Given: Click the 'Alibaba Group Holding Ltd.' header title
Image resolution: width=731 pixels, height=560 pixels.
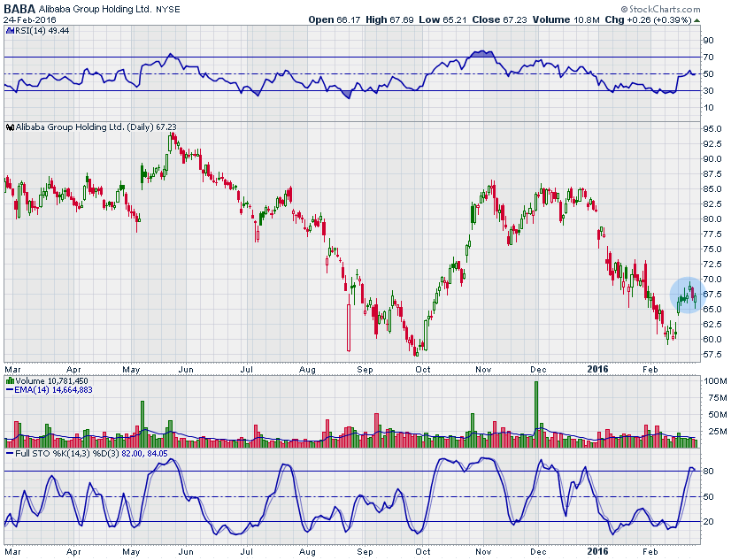Looking at the screenshot, I should 95,9.
